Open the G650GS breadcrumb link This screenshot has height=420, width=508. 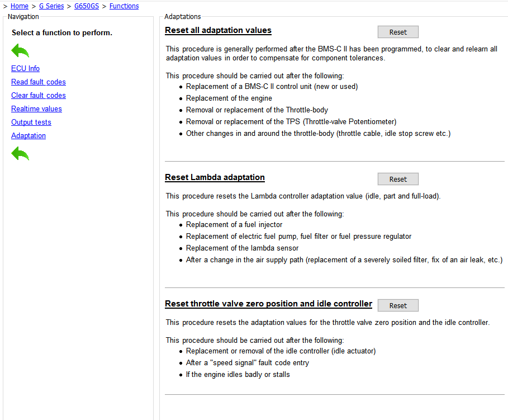[87, 6]
